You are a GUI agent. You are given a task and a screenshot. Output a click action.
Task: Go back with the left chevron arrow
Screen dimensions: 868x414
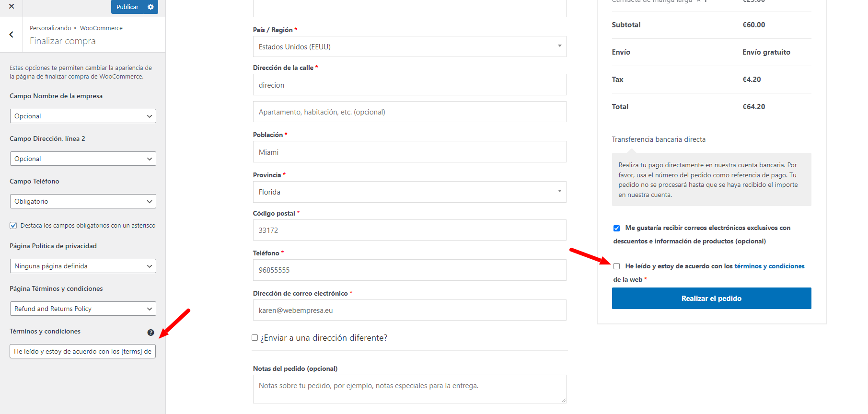coord(11,34)
